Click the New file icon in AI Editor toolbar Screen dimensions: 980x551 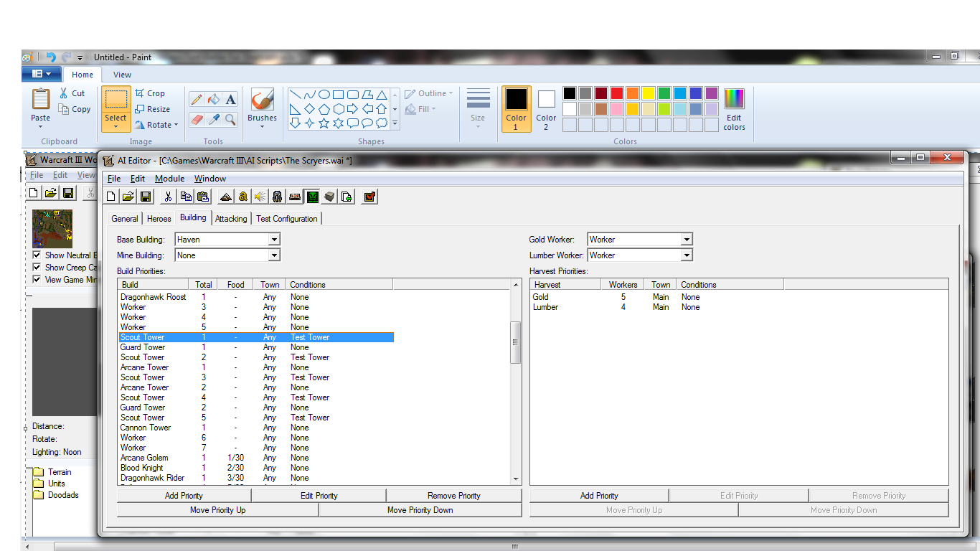111,197
